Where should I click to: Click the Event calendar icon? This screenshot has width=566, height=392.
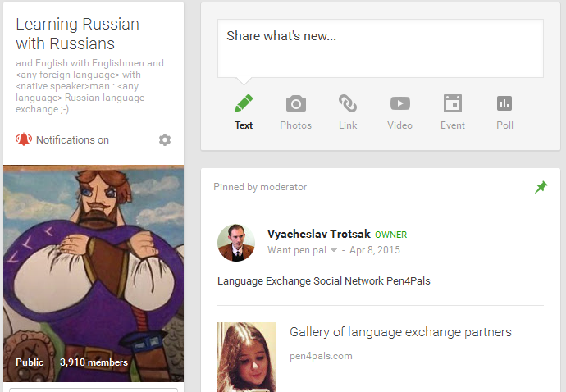tap(453, 103)
